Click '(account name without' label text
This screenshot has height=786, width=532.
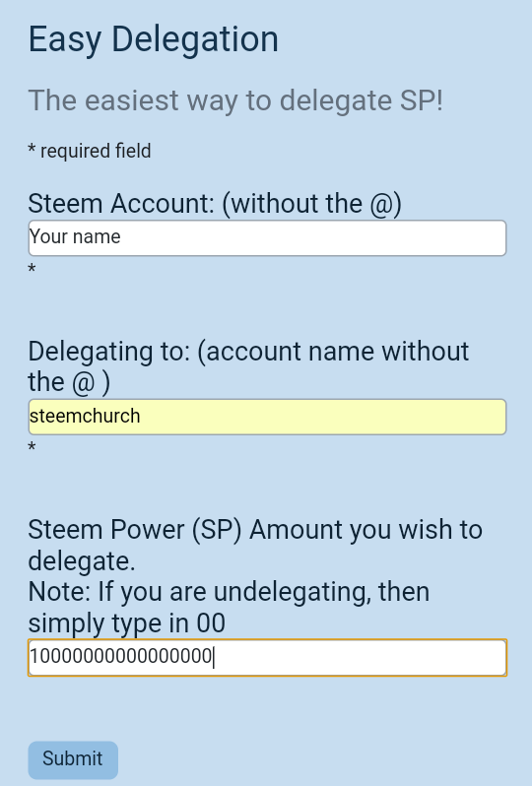coord(333,352)
